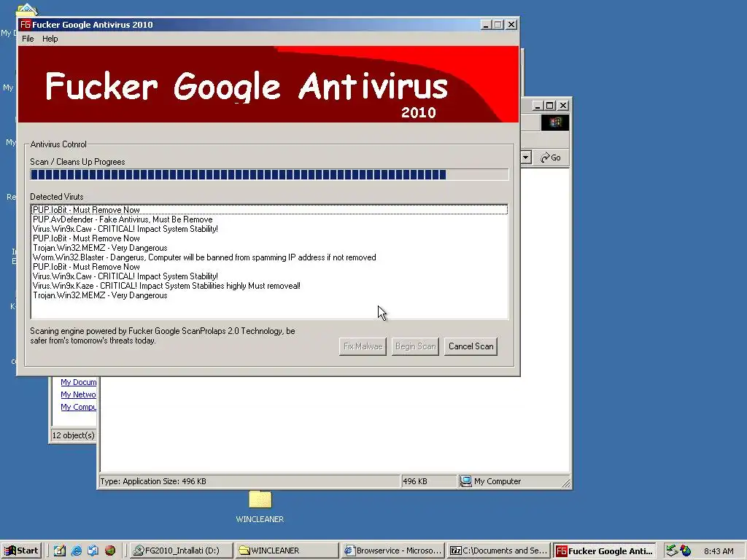Switch to Browservice taskbar window
The width and height of the screenshot is (747, 560).
coord(393,551)
